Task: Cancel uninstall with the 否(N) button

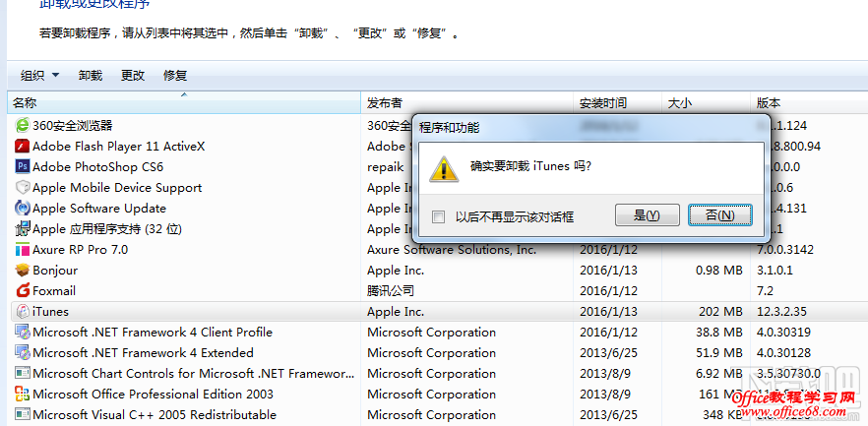Action: pyautogui.click(x=720, y=215)
